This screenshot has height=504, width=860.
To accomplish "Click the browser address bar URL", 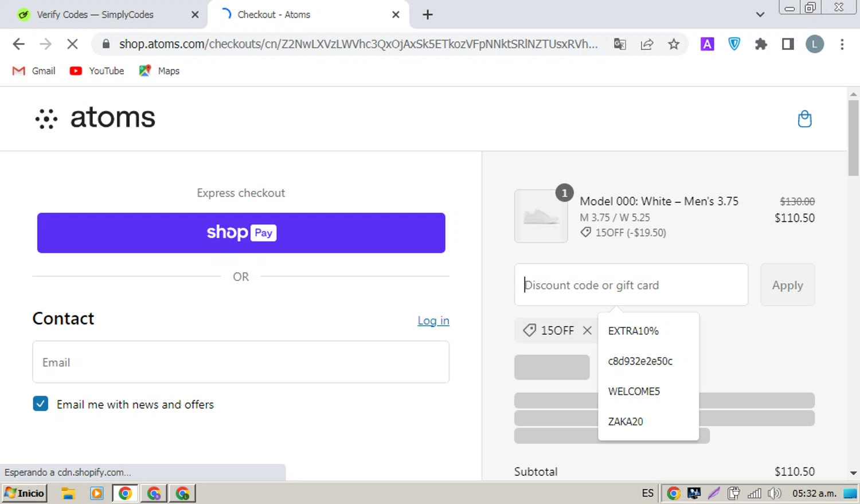I will pos(358,44).
